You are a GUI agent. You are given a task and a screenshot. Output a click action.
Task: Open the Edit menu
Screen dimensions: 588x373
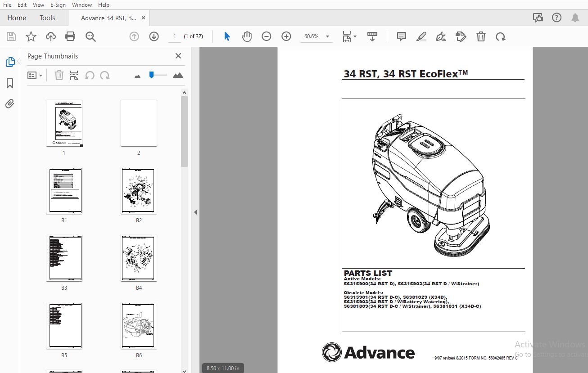(22, 4)
